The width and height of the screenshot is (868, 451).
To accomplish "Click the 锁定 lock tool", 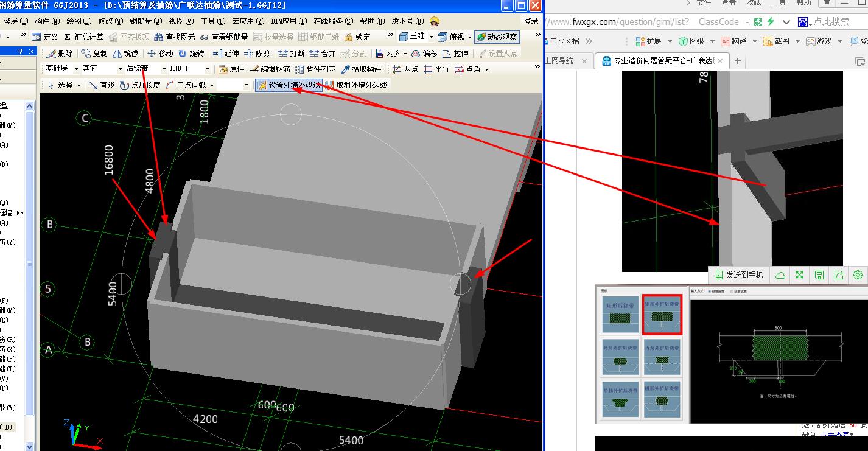I will coord(357,37).
